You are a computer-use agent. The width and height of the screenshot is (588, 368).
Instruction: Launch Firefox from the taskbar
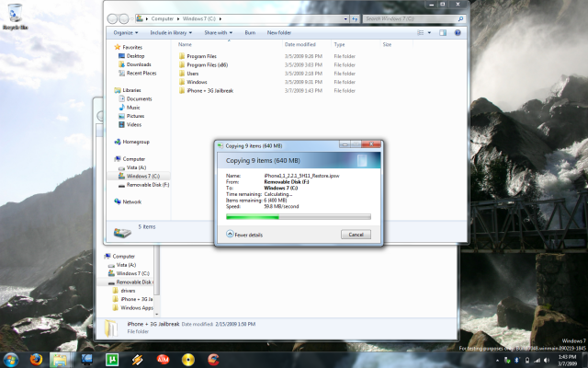(37, 360)
